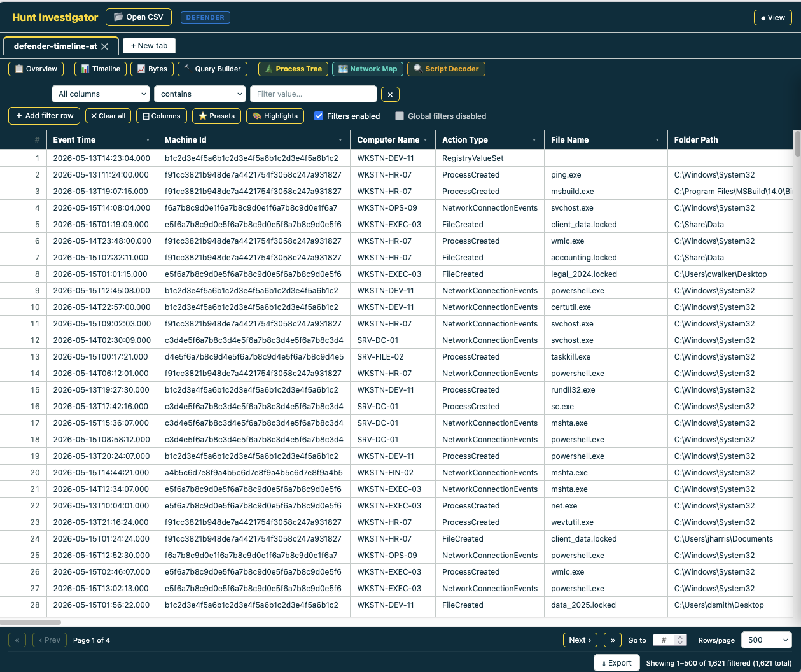The height and width of the screenshot is (672, 801).
Task: Clear all filters
Action: (108, 116)
